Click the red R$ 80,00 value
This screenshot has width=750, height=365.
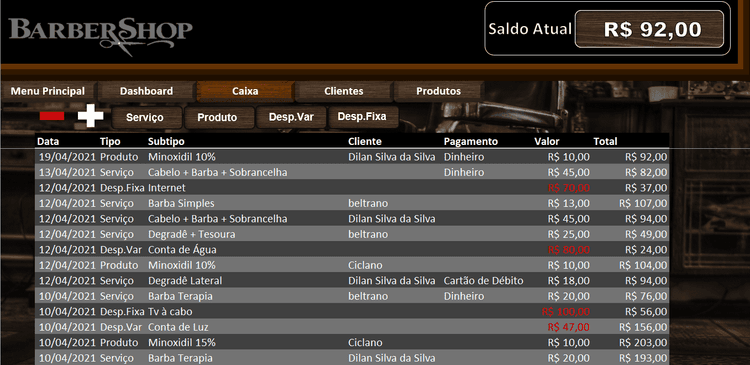point(569,250)
